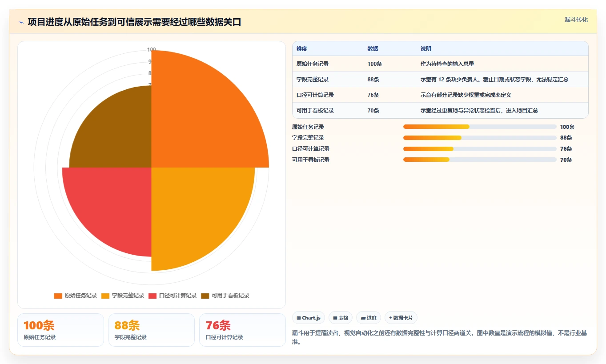Click the 字段完整记录 label left of progress bars
This screenshot has height=364, width=606.
click(308, 138)
